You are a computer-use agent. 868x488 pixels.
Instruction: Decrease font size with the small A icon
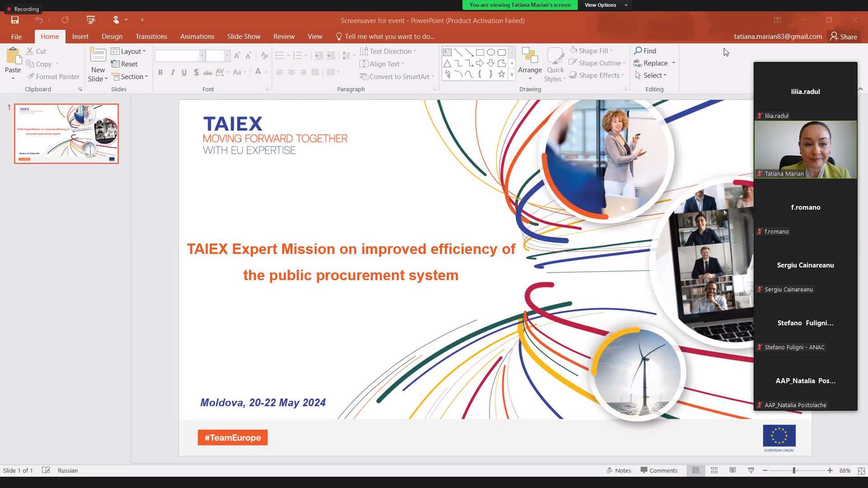[248, 56]
